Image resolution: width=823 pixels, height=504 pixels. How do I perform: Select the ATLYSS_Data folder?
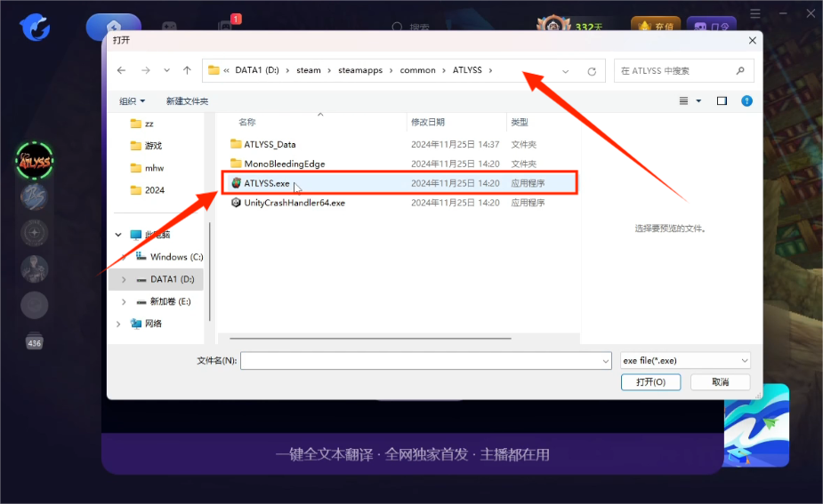tap(270, 144)
